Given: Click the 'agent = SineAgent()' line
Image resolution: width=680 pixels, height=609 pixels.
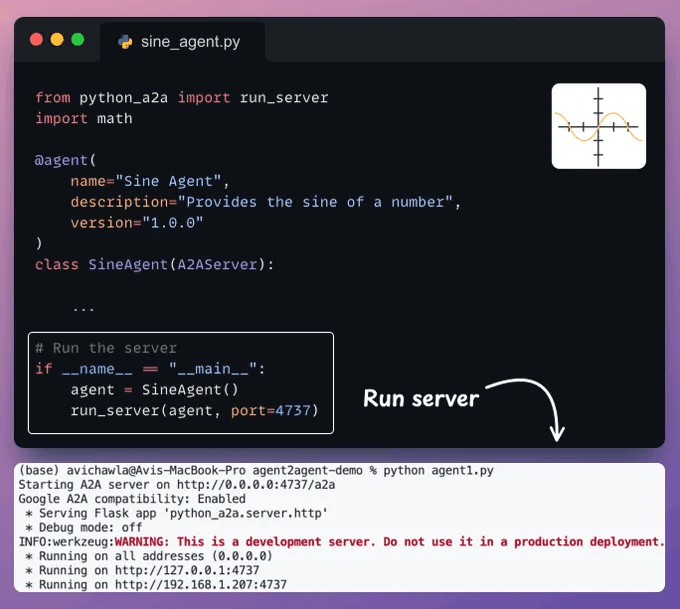Looking at the screenshot, I should [154, 390].
